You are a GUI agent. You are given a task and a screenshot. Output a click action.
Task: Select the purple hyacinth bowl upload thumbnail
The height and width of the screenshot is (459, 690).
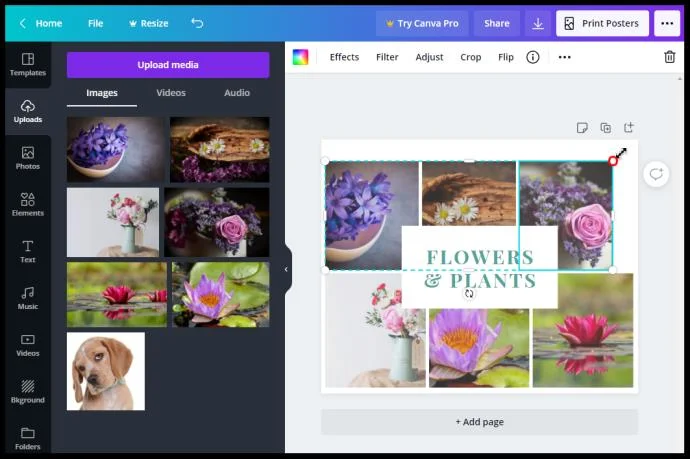[x=115, y=150]
